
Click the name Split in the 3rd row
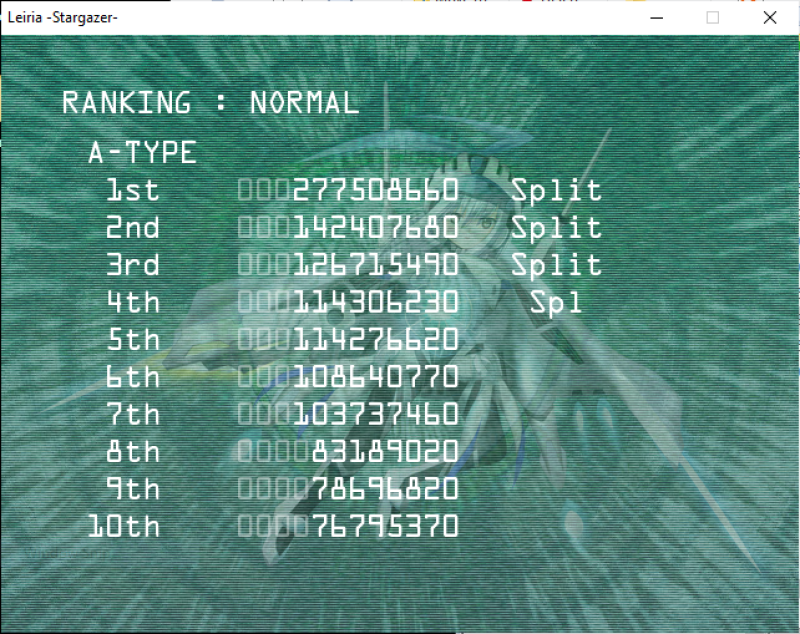[557, 266]
